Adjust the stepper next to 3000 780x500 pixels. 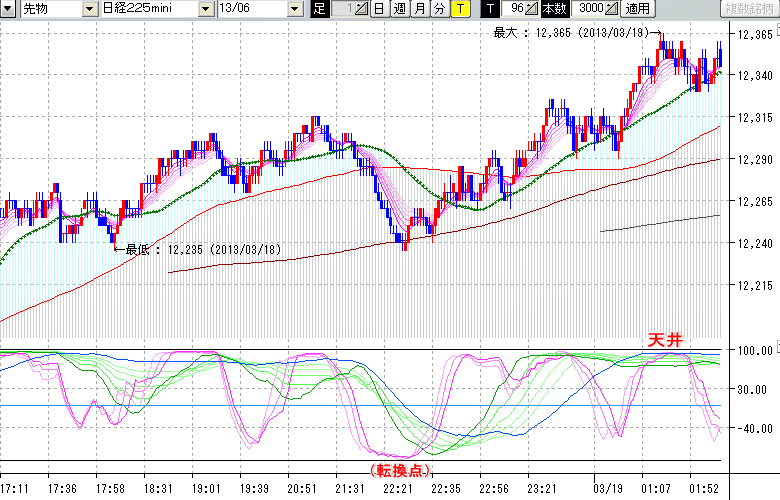point(612,9)
